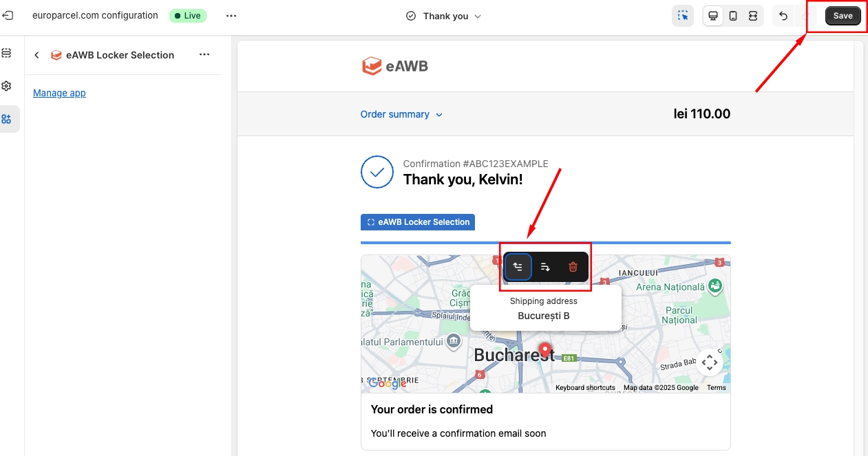Click the red map location pin
Screen dimensions: 868x456
(545, 350)
